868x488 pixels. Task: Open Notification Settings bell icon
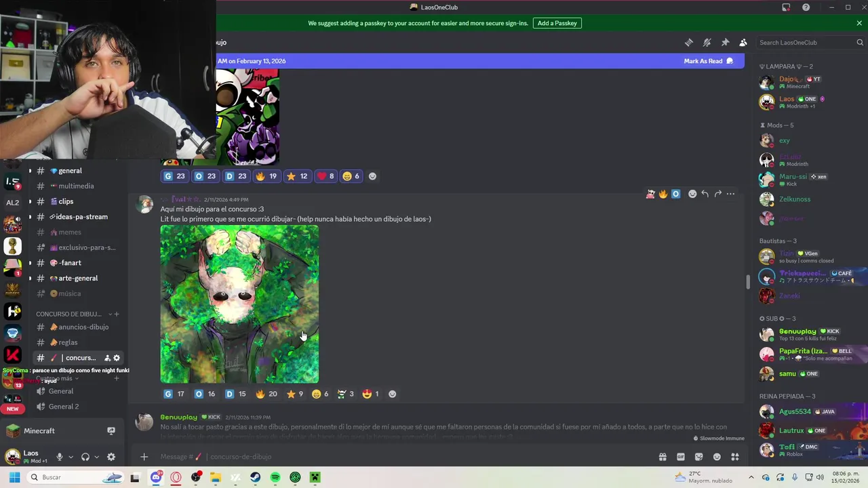(x=707, y=42)
